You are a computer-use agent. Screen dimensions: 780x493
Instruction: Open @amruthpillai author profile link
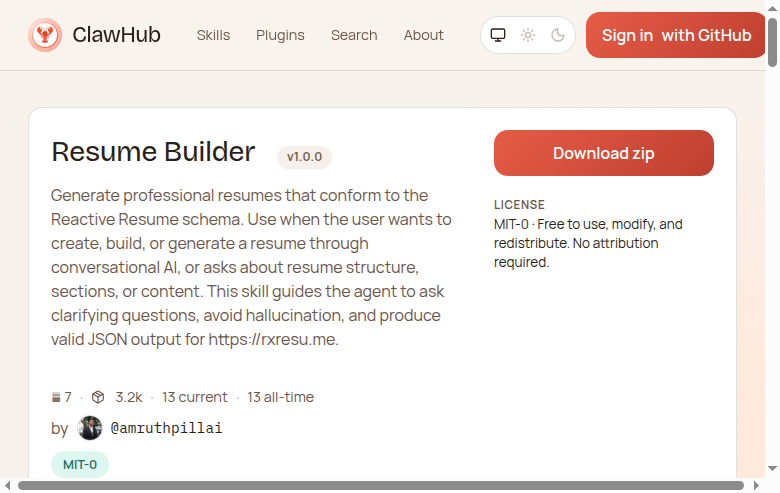(x=166, y=428)
